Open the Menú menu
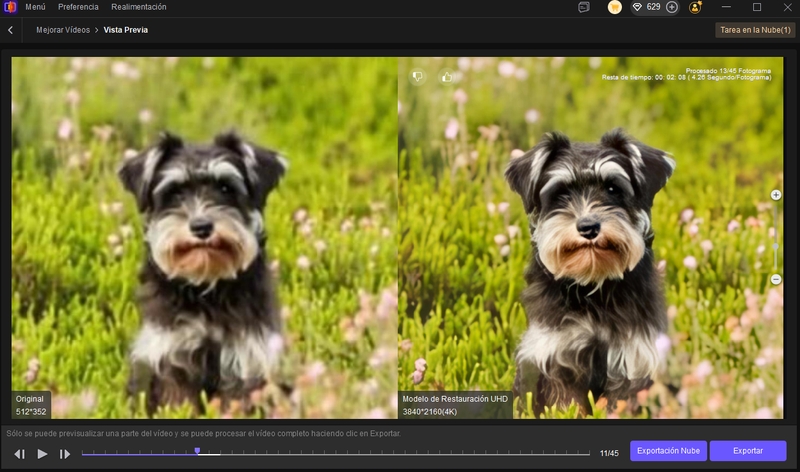Screen dimensions: 800x472 point(35,7)
